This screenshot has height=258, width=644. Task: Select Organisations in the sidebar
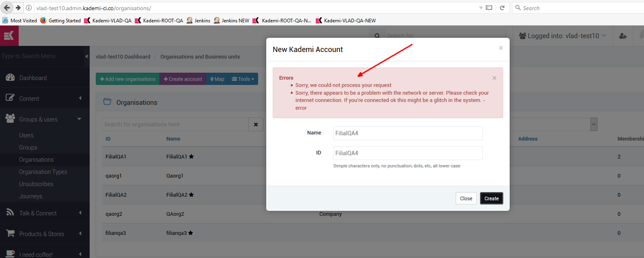click(x=36, y=160)
